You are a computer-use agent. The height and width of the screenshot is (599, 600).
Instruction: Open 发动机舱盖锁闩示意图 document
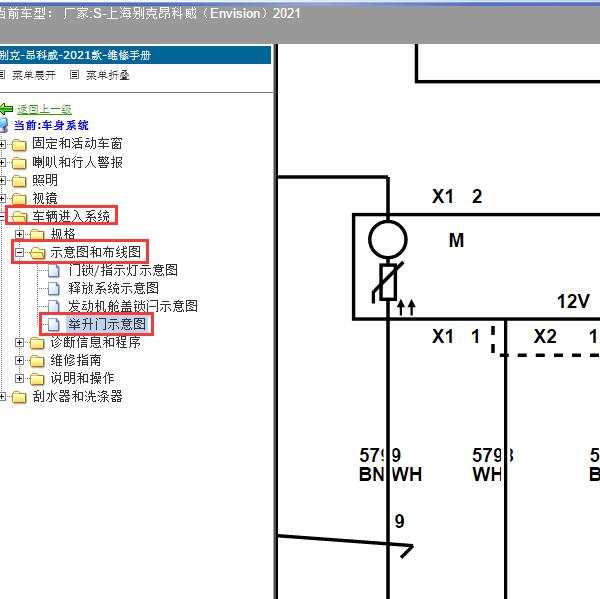(x=133, y=306)
